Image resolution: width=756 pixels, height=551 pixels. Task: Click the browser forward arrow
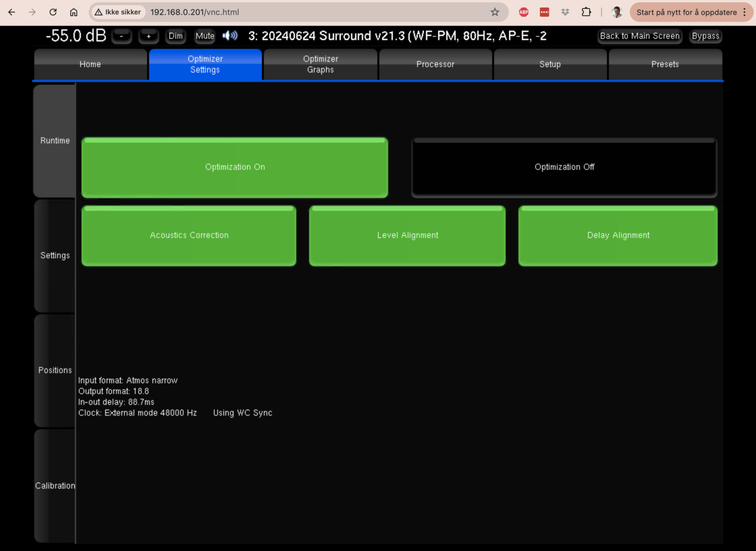coord(32,12)
